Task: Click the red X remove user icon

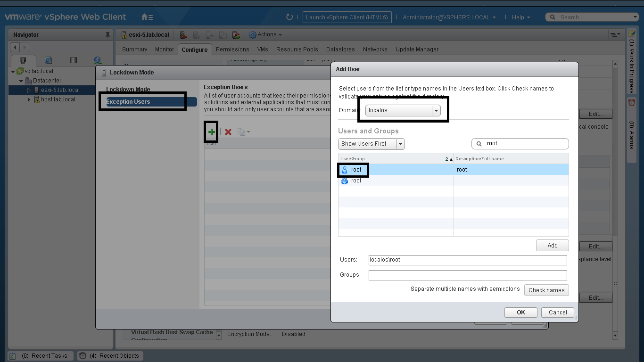Action: click(x=228, y=132)
